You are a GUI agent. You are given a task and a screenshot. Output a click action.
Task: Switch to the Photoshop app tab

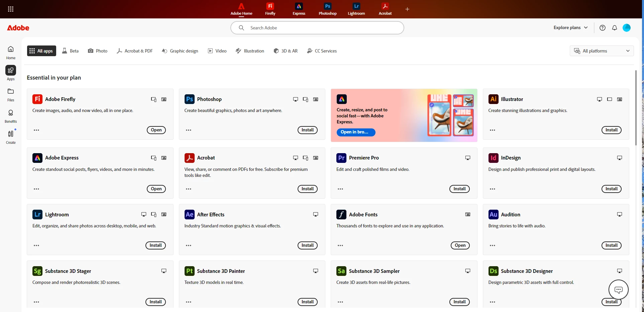(328, 9)
